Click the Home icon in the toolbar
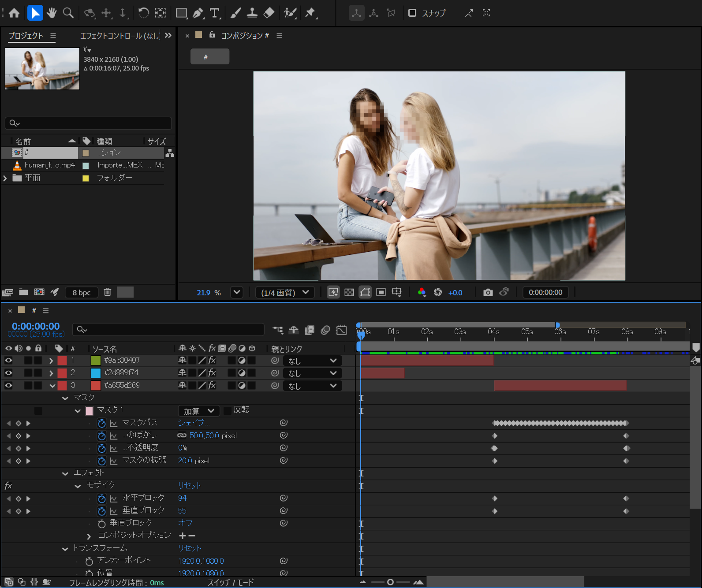Screen dimensions: 702x588 [x=14, y=13]
